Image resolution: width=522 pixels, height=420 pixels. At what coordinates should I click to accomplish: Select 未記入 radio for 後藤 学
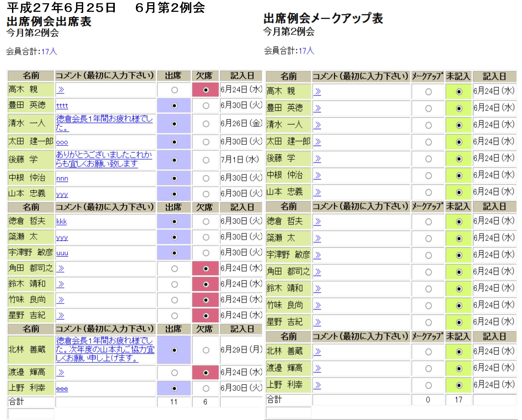coord(459,159)
